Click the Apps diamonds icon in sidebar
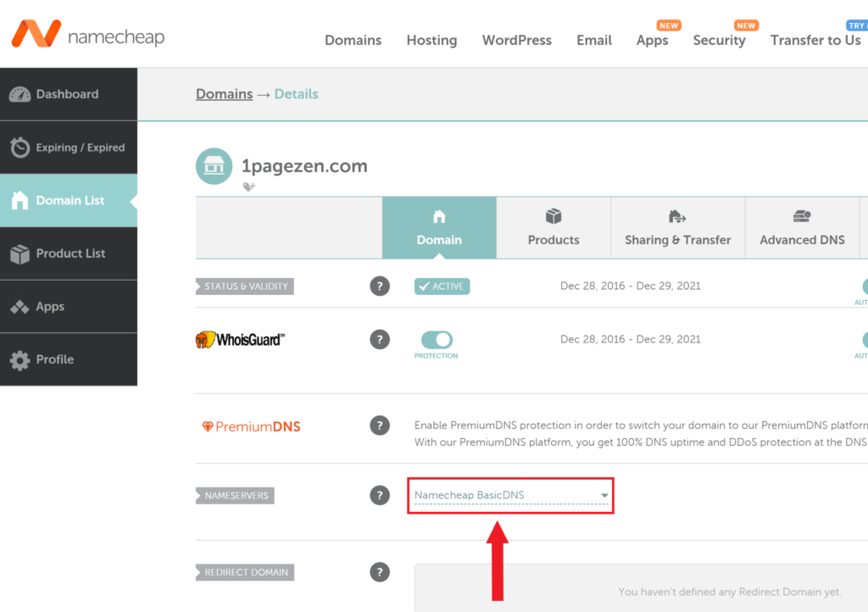Image resolution: width=868 pixels, height=612 pixels. point(20,307)
